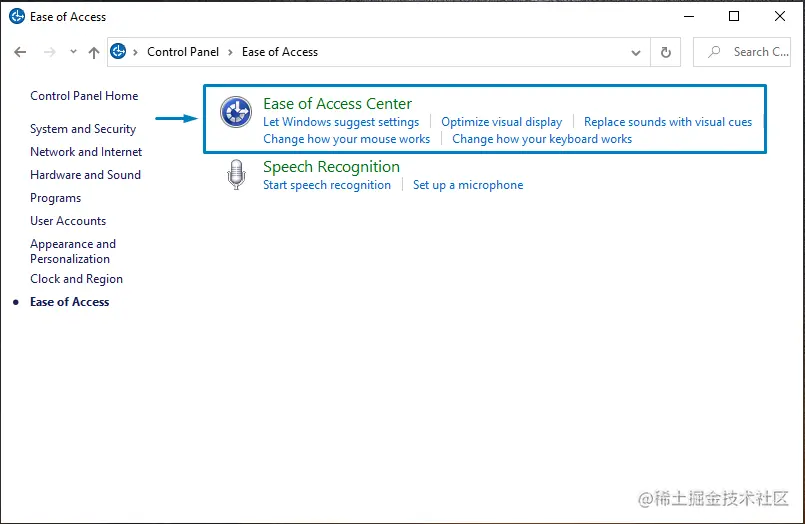This screenshot has height=524, width=805.
Task: Click Replace sounds with visual cues
Action: [x=668, y=122]
